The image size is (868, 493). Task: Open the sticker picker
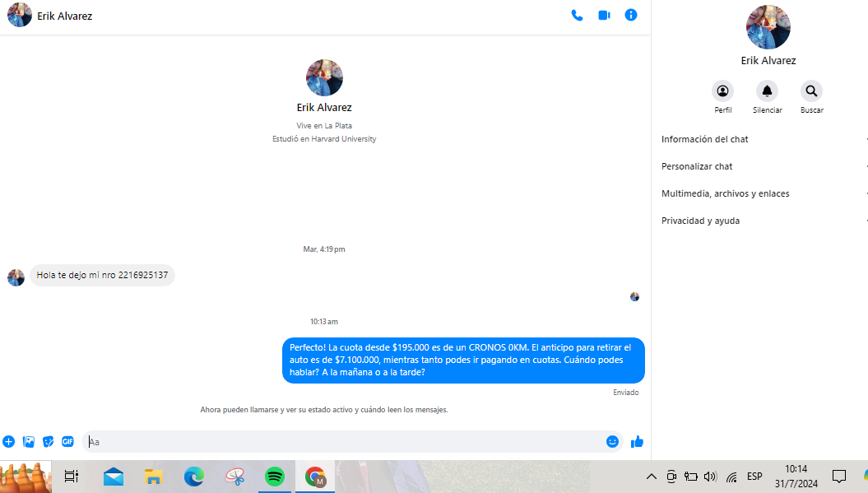[49, 442]
